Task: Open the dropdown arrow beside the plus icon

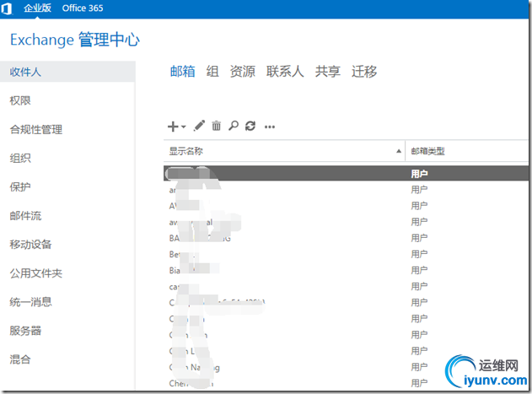Action: pyautogui.click(x=184, y=127)
